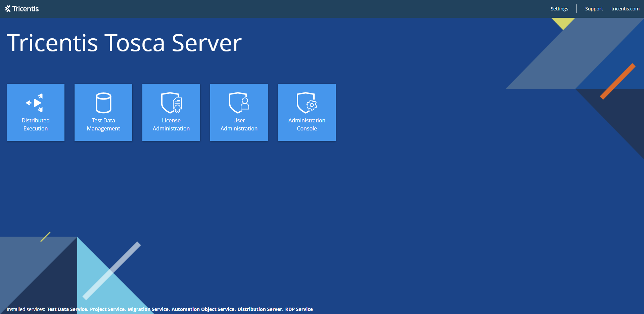644x314 pixels.
Task: Open the Settings menu item
Action: [x=559, y=9]
